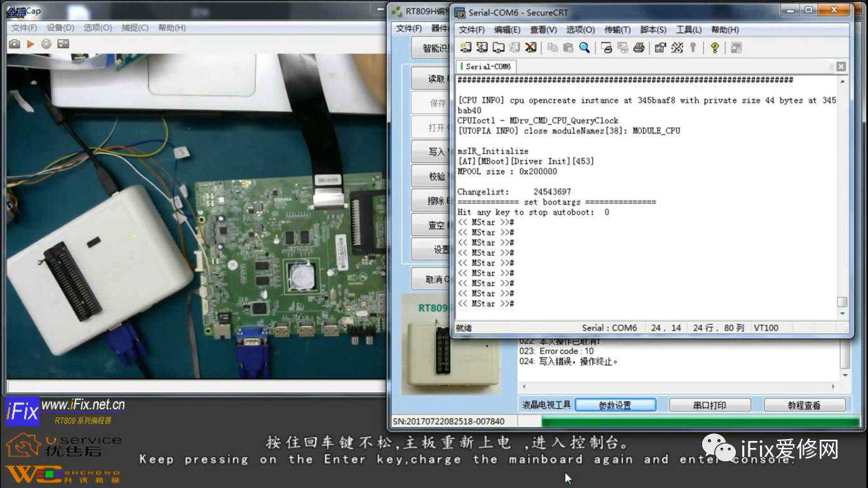Open SecureCRT Help via yellow question icon

point(715,48)
